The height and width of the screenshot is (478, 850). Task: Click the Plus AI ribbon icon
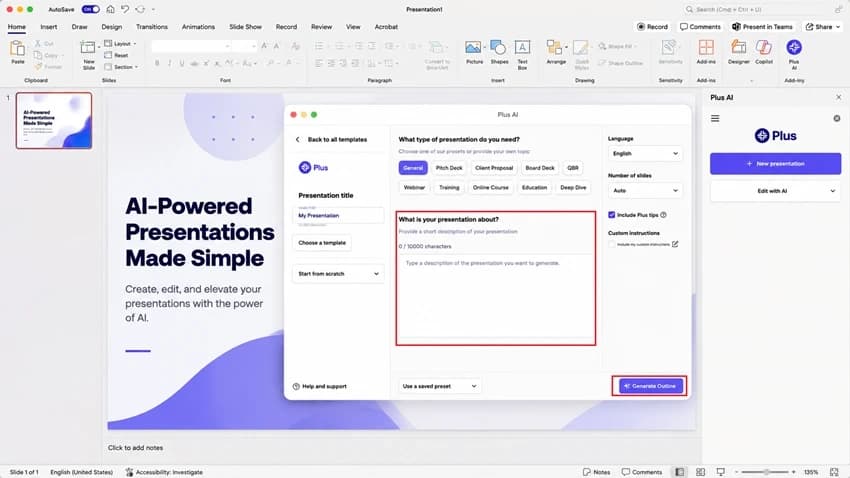coord(794,48)
